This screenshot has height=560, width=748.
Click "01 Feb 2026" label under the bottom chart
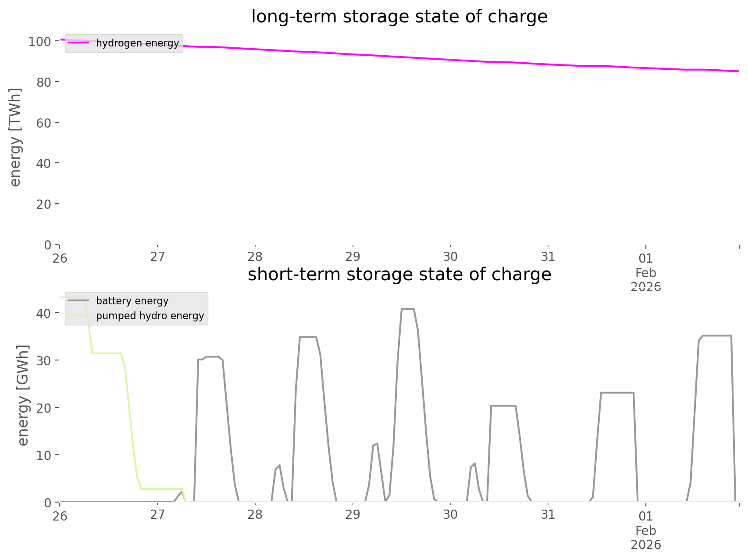coord(645,530)
